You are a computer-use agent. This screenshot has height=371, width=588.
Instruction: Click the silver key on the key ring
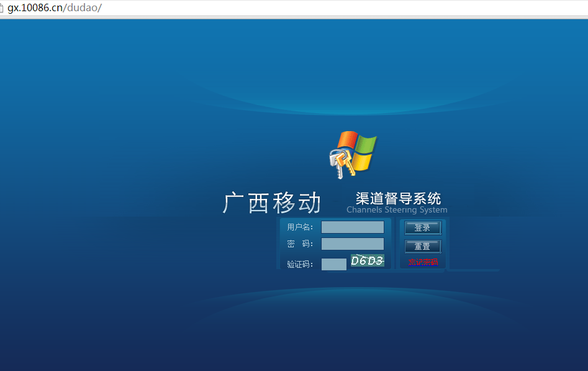click(337, 165)
